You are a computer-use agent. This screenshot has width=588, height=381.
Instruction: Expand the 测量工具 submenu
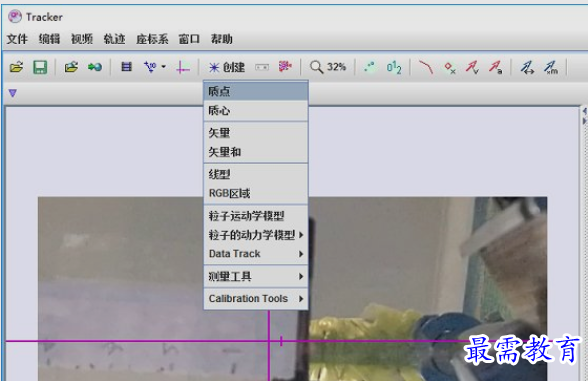256,276
